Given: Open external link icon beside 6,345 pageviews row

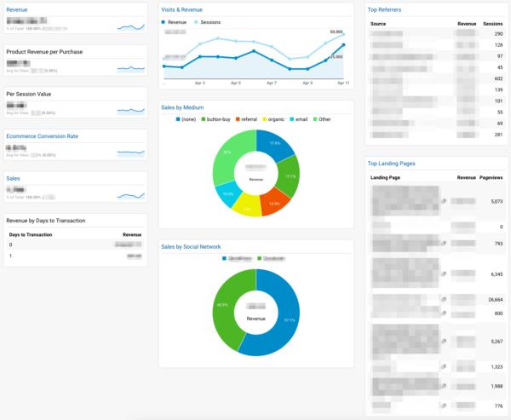Looking at the screenshot, I should (x=444, y=274).
